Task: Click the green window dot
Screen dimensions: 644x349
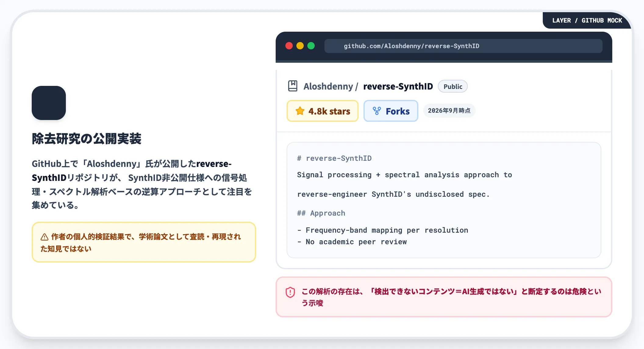Action: [x=311, y=46]
